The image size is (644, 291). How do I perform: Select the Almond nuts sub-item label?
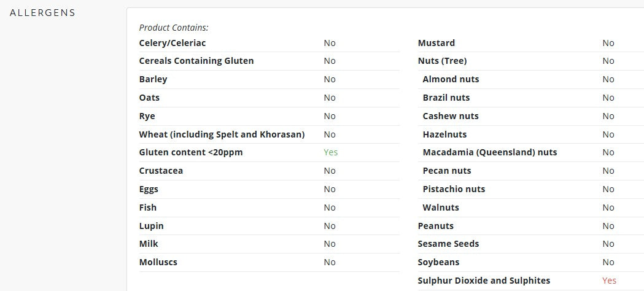[451, 79]
